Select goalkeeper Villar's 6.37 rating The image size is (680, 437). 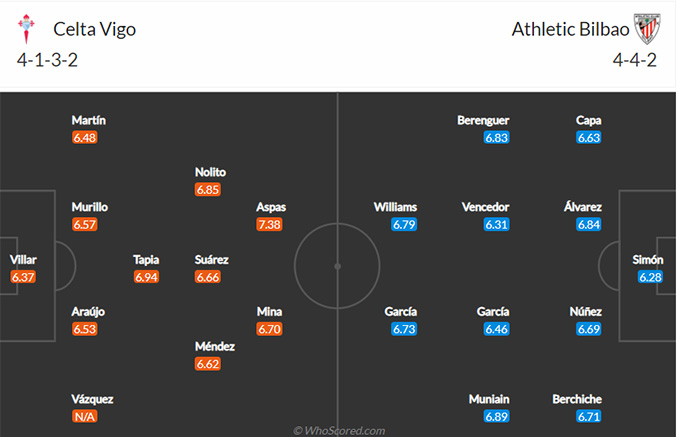(x=23, y=277)
